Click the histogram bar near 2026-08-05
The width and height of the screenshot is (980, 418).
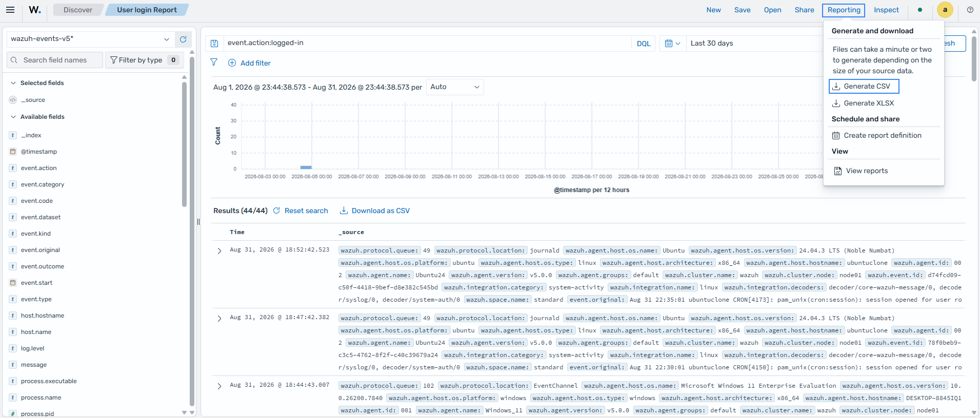point(306,168)
